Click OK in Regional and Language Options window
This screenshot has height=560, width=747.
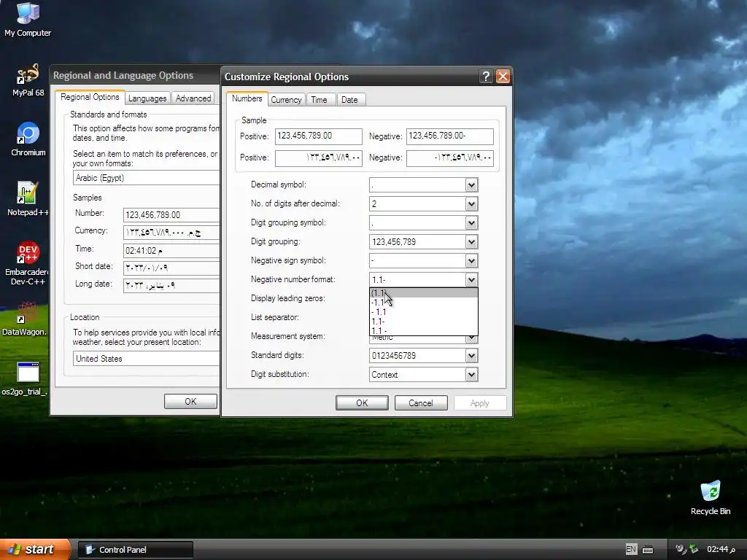(190, 402)
